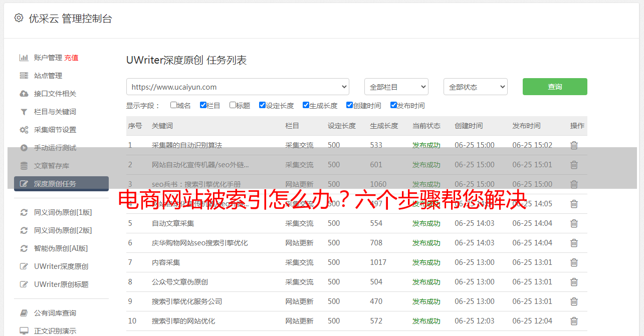Viewport: 644px width, 336px height.
Task: Uncheck the 栏目 display field checkbox
Action: coord(203,105)
